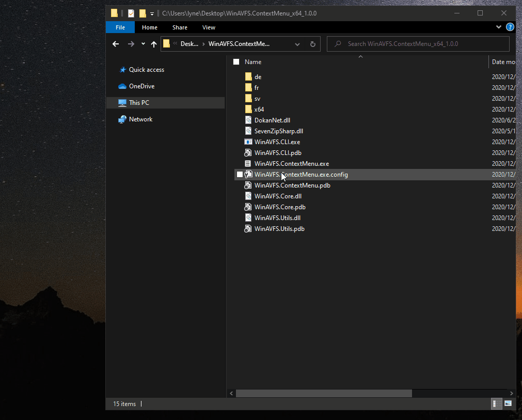Minimize the Explorer window
Viewport: 522px width, 420px height.
457,13
